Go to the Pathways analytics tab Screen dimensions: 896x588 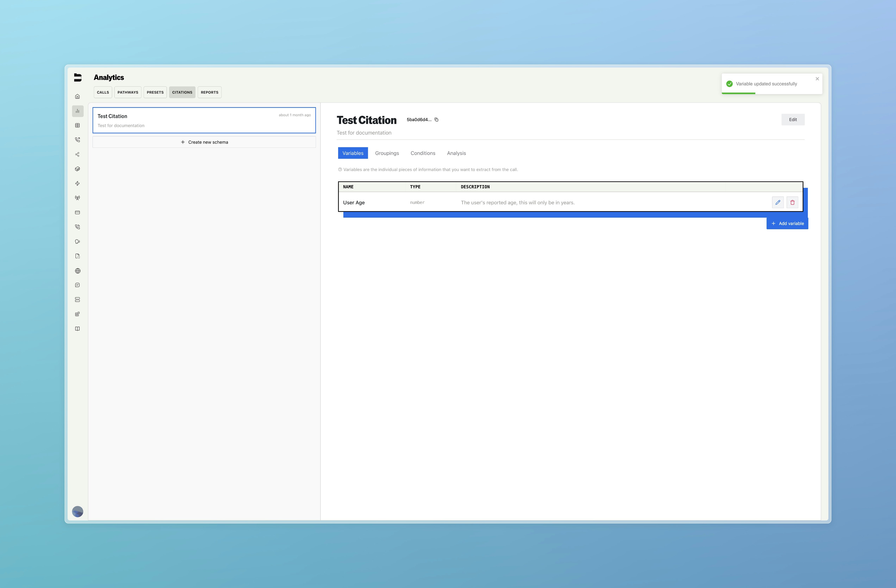tap(128, 92)
